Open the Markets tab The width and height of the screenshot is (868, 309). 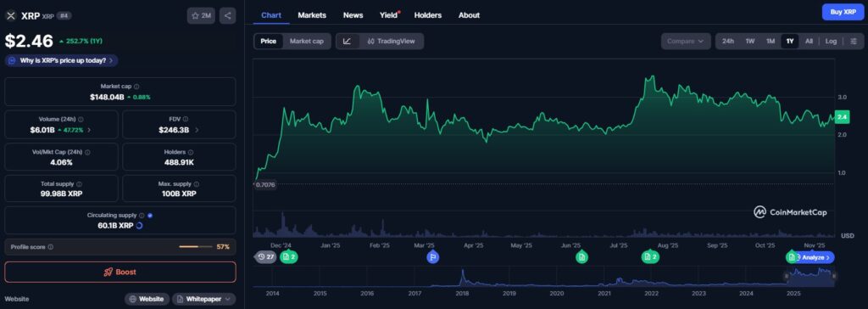(x=312, y=15)
